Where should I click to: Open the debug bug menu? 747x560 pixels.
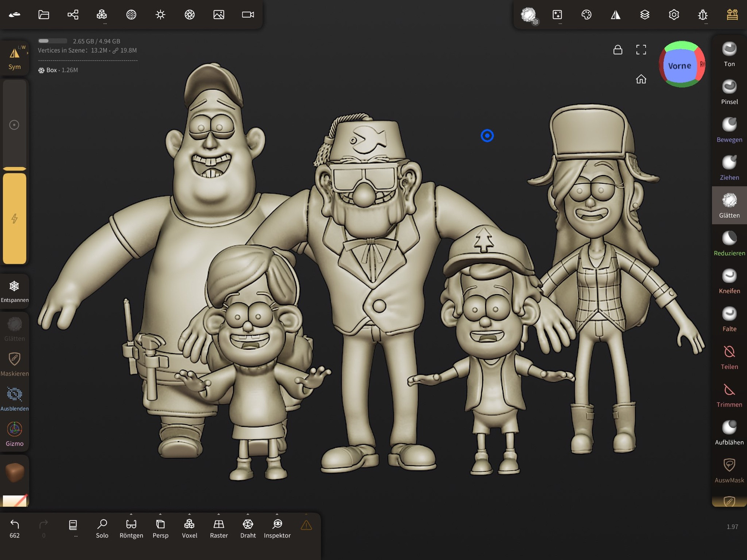click(703, 15)
